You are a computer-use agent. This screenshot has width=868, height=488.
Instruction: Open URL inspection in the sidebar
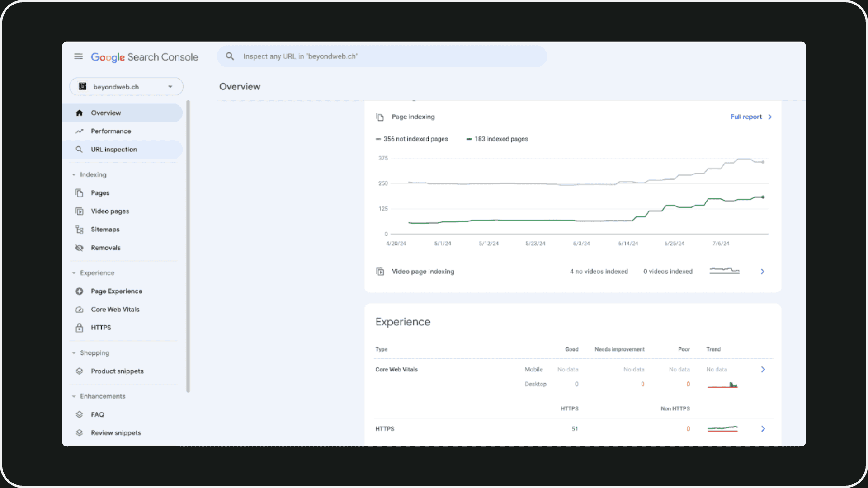(x=123, y=150)
